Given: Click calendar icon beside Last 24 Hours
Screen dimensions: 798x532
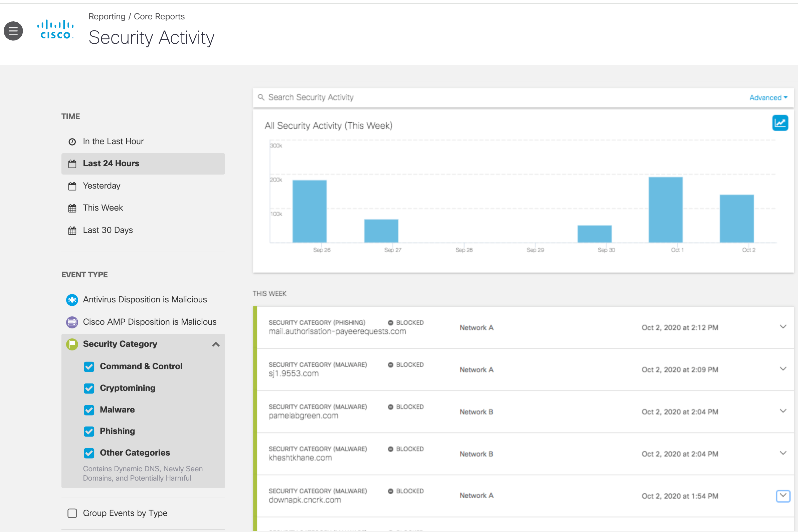Looking at the screenshot, I should pyautogui.click(x=72, y=164).
